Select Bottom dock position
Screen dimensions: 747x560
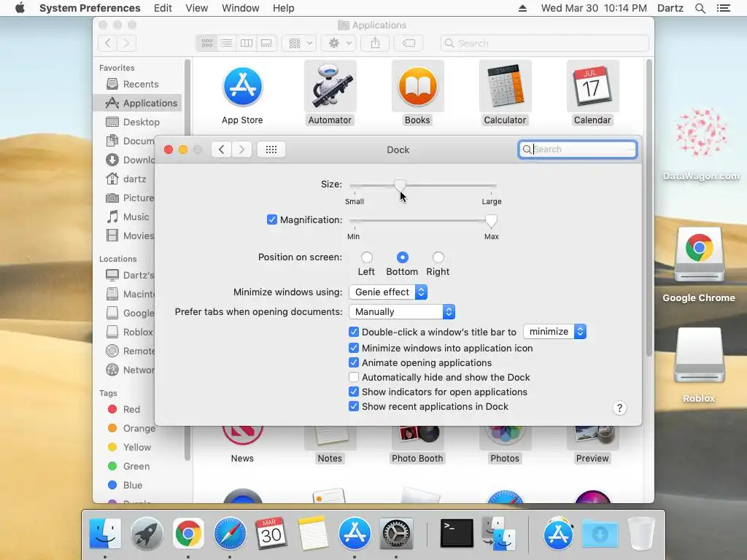pos(402,257)
